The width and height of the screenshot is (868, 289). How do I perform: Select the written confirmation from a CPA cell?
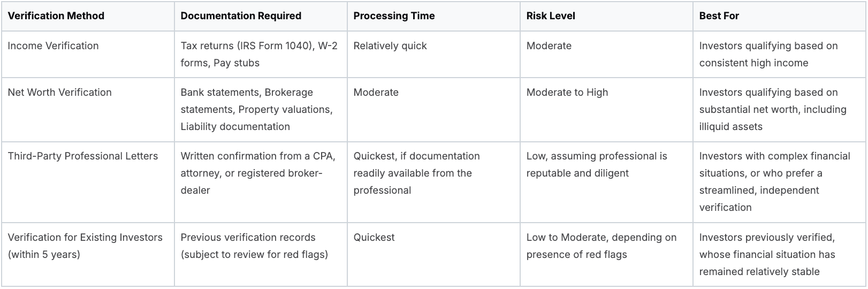click(x=258, y=173)
